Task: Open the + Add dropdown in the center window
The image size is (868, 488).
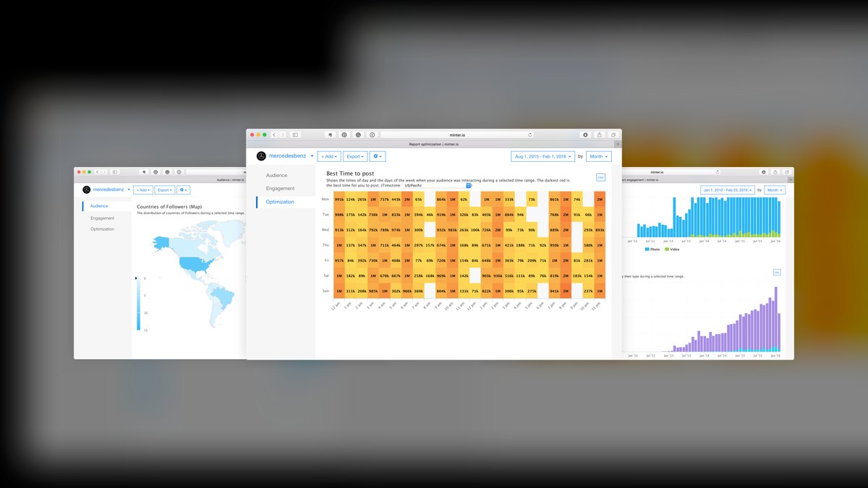Action: click(329, 156)
